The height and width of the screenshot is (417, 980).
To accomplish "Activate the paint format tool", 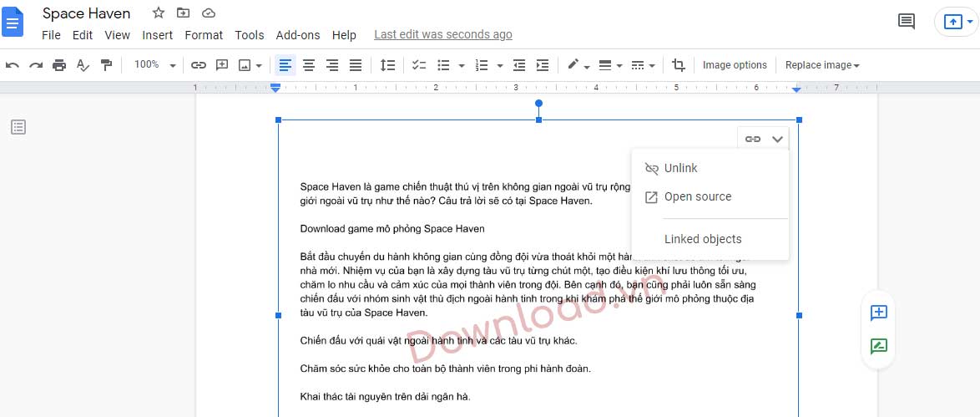I will tap(106, 65).
